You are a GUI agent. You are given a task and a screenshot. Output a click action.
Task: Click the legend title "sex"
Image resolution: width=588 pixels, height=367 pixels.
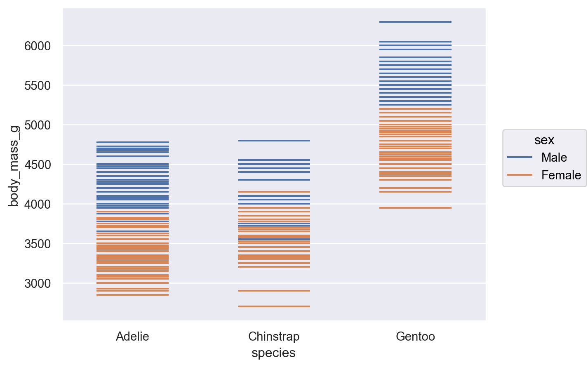pos(544,140)
